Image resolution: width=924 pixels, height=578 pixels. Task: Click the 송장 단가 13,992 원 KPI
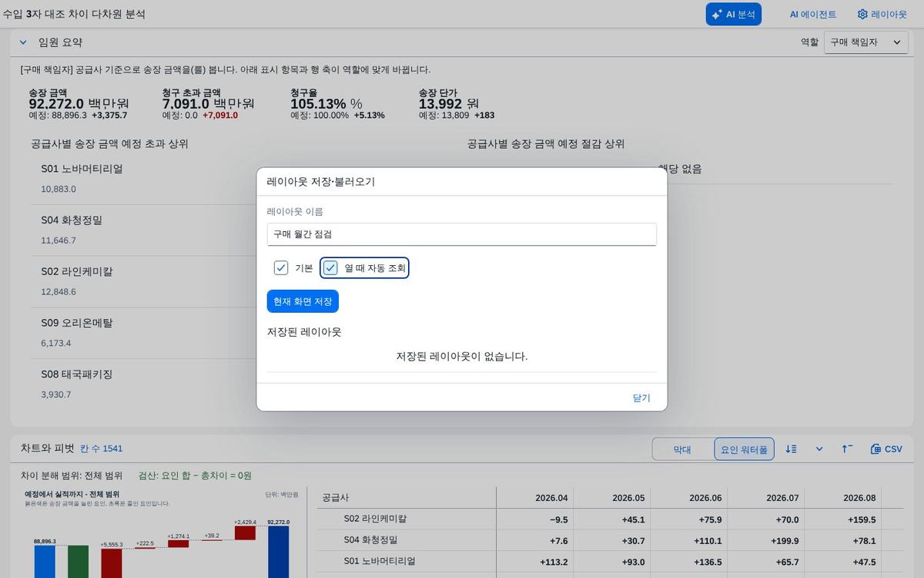457,103
